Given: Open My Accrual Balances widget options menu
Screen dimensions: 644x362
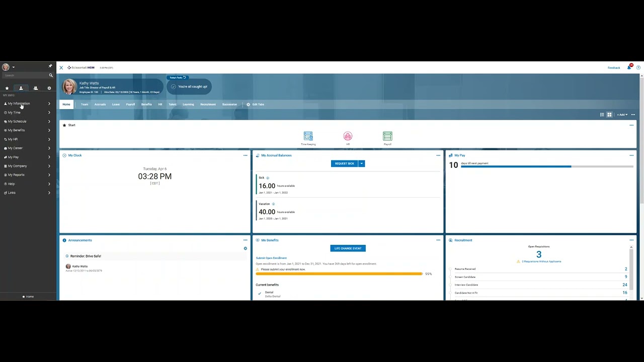Looking at the screenshot, I should tap(438, 155).
